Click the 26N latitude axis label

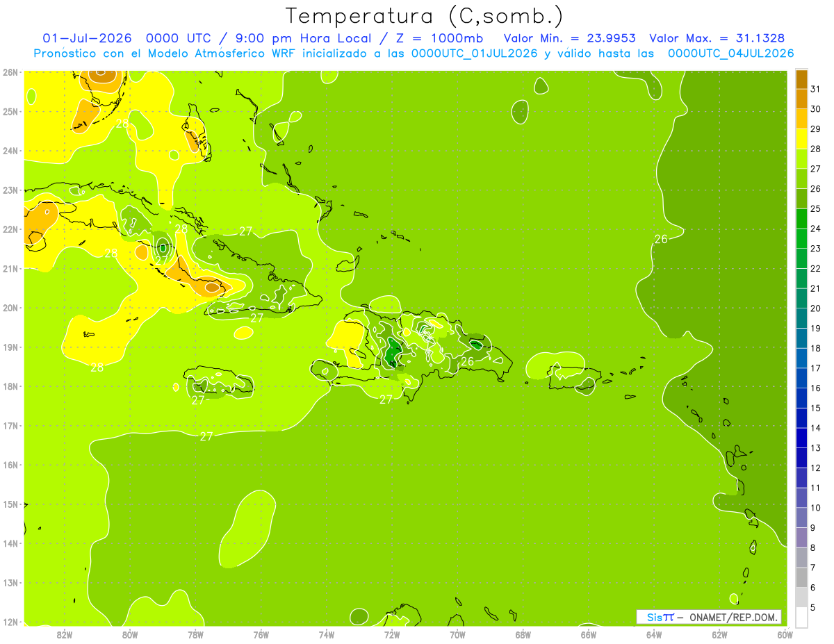point(10,72)
